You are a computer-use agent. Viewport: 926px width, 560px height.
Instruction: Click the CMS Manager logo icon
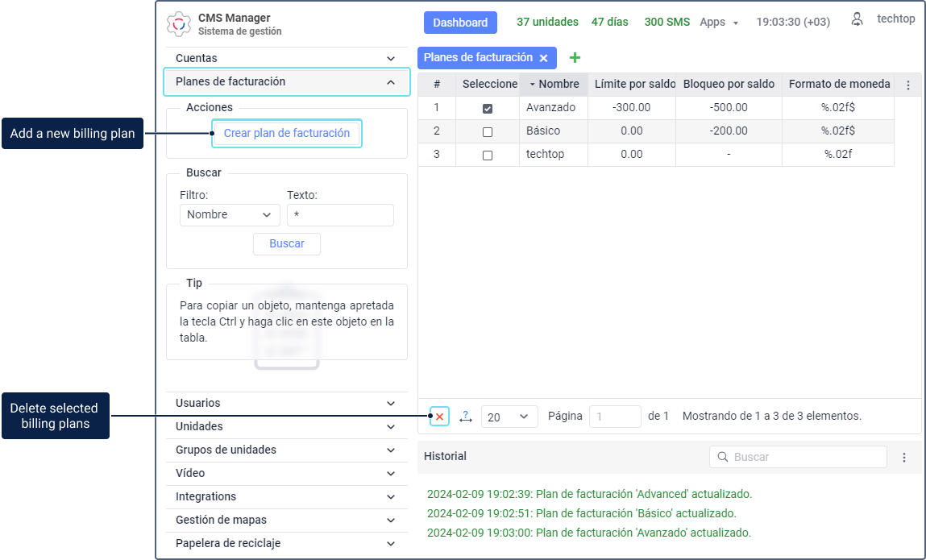[179, 24]
